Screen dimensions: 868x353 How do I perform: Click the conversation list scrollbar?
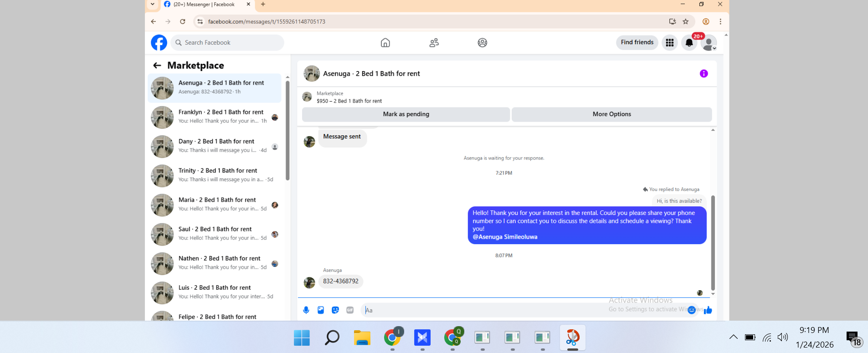pos(288,130)
